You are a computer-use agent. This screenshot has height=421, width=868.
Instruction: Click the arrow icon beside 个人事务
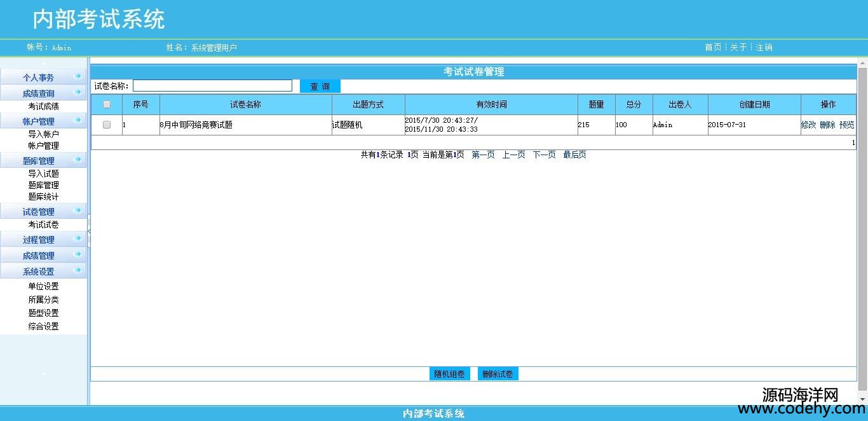pyautogui.click(x=78, y=76)
